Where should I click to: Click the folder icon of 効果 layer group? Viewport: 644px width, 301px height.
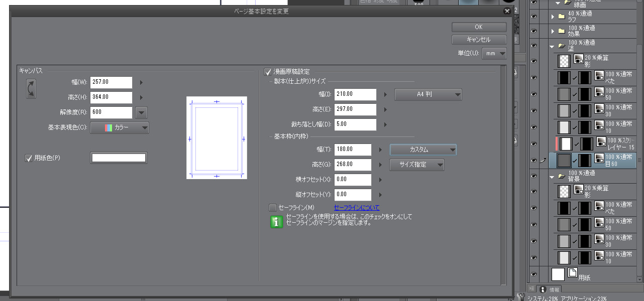(x=562, y=31)
